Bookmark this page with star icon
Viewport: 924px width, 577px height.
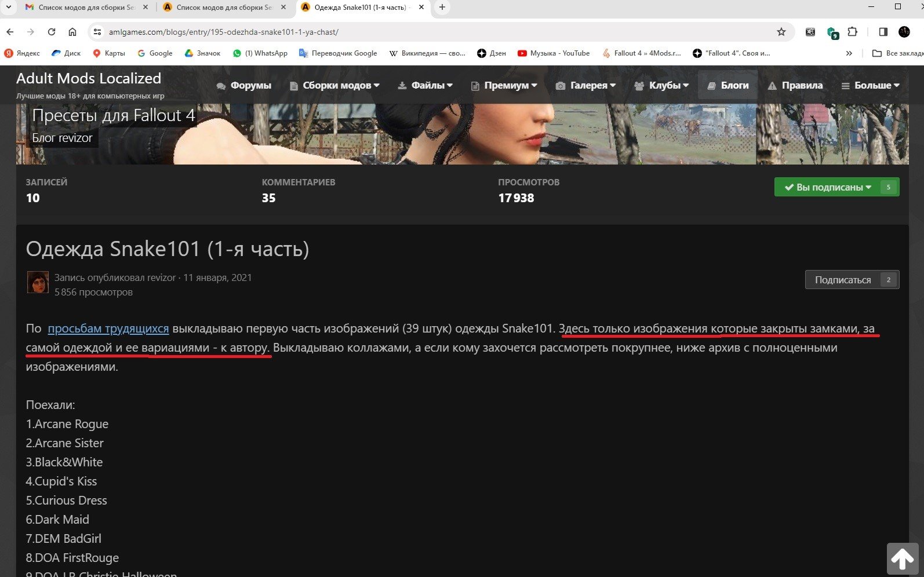click(x=781, y=32)
